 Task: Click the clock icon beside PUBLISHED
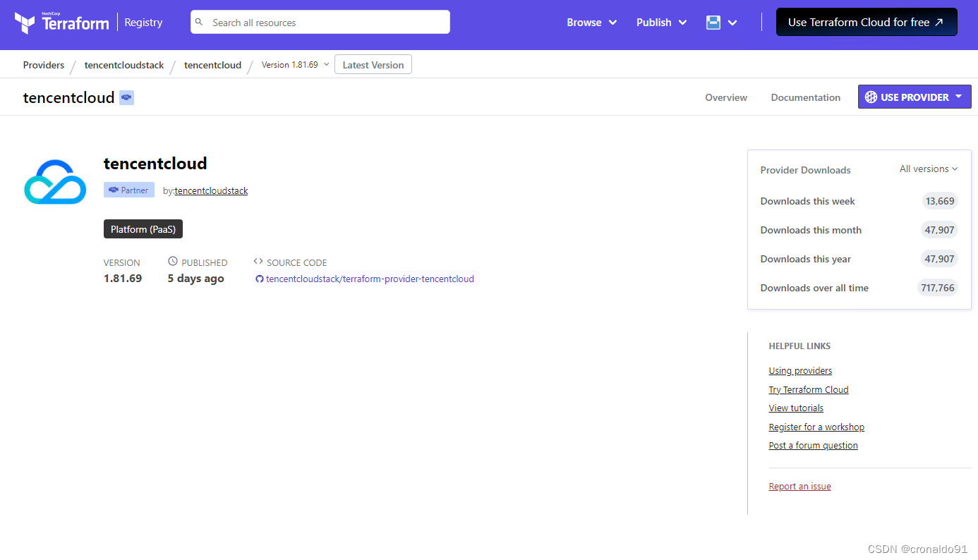point(173,262)
